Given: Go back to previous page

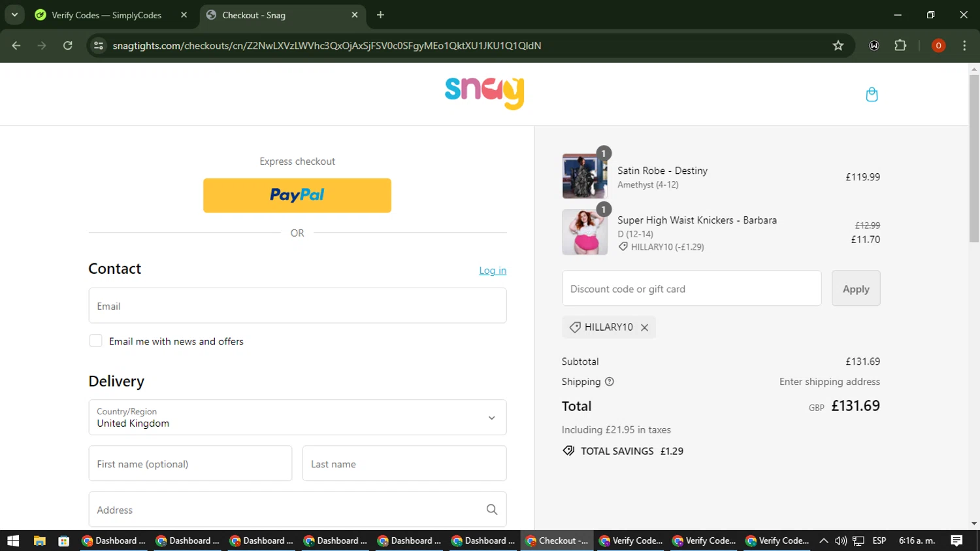Looking at the screenshot, I should (x=16, y=46).
